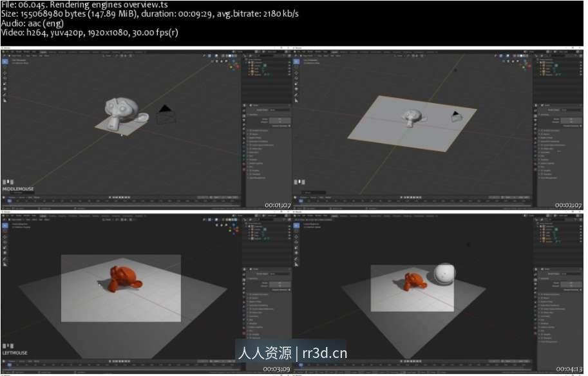The height and width of the screenshot is (376, 588).
Task: Click the 00:01:07 timestamp label
Action: point(278,205)
